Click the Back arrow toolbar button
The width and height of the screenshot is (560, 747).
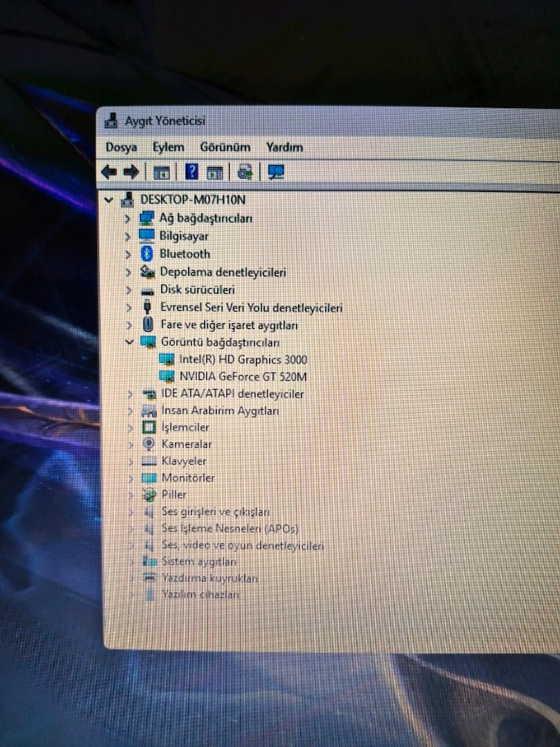tap(109, 172)
